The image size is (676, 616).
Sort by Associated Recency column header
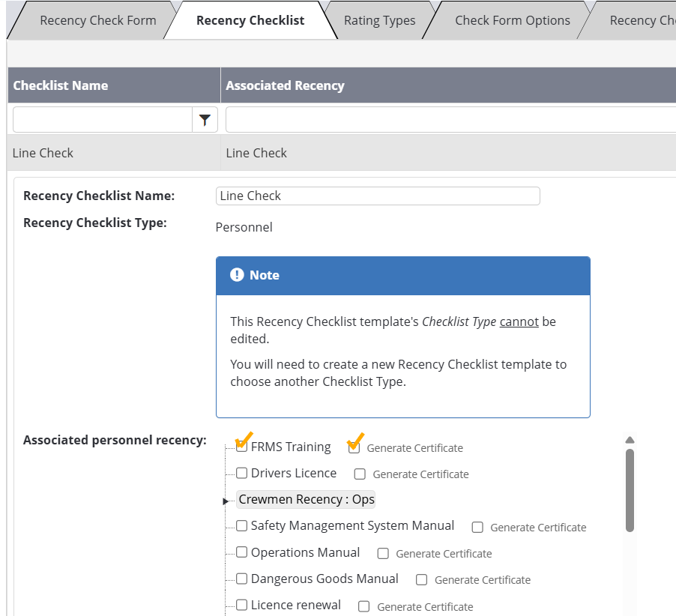click(285, 85)
